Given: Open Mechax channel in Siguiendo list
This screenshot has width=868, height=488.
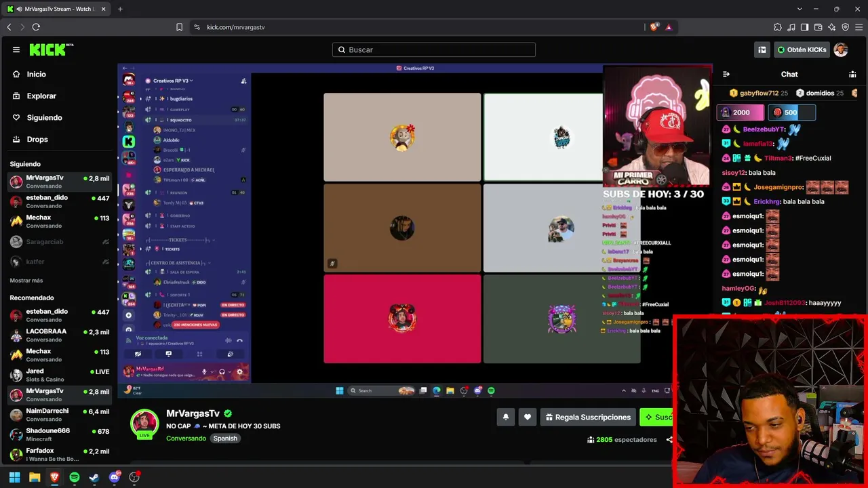Looking at the screenshot, I should click(59, 221).
